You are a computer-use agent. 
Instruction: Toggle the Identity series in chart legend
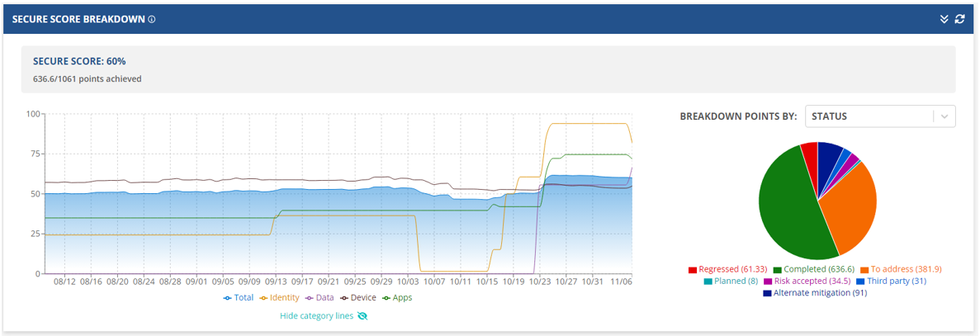click(279, 298)
